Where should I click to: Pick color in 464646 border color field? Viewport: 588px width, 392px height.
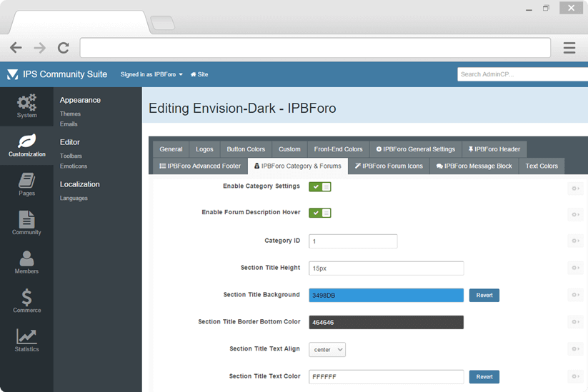[x=387, y=322]
